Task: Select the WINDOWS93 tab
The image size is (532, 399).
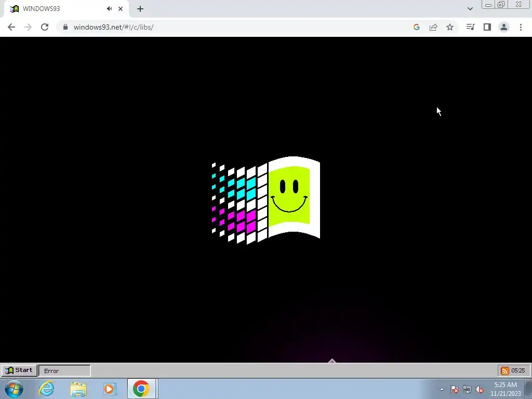Action: pos(66,9)
